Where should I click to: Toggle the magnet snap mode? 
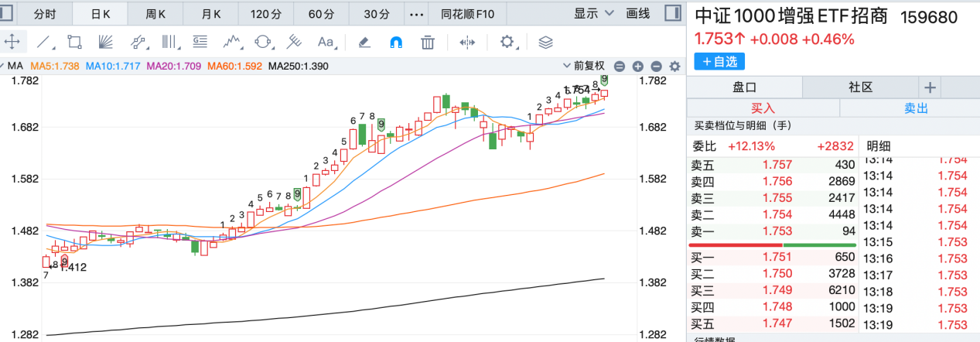tap(396, 42)
